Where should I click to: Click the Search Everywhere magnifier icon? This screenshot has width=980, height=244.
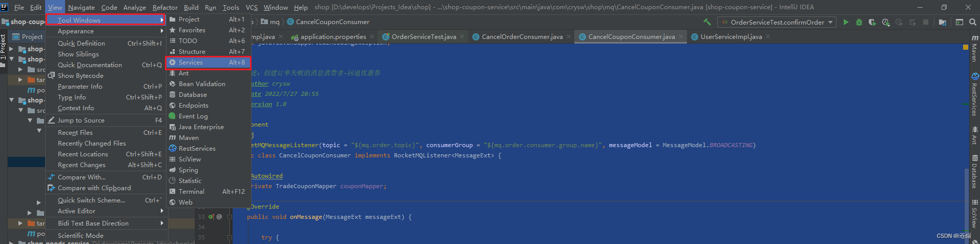(x=973, y=22)
